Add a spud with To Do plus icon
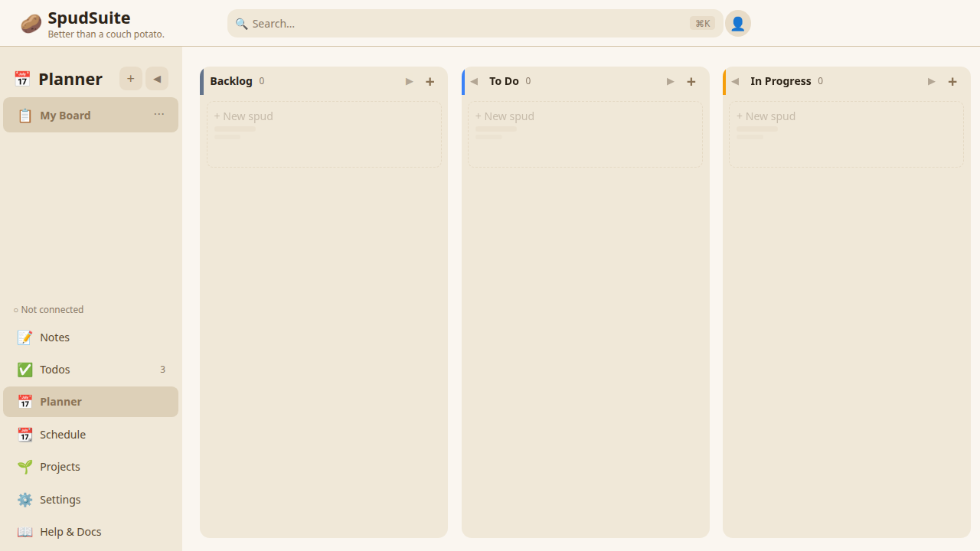 (691, 82)
